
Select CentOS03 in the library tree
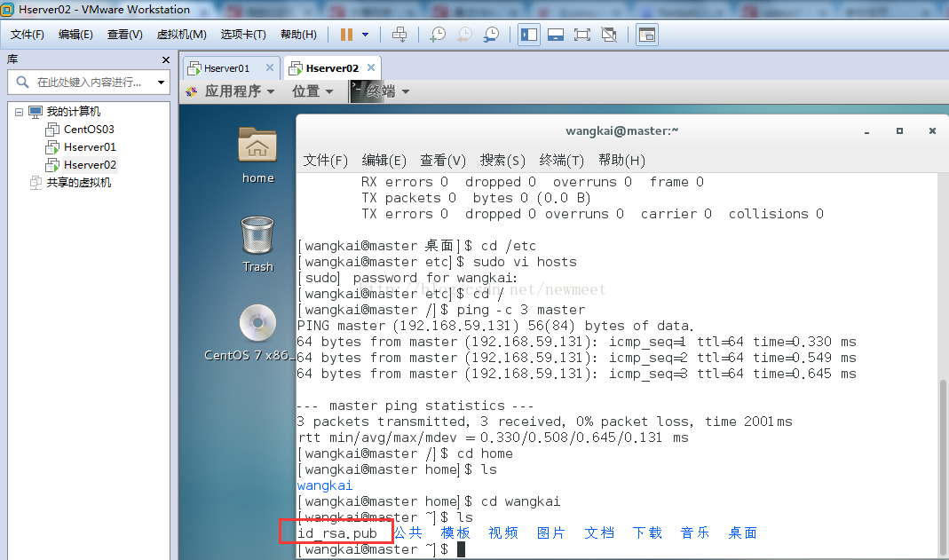[x=89, y=130]
